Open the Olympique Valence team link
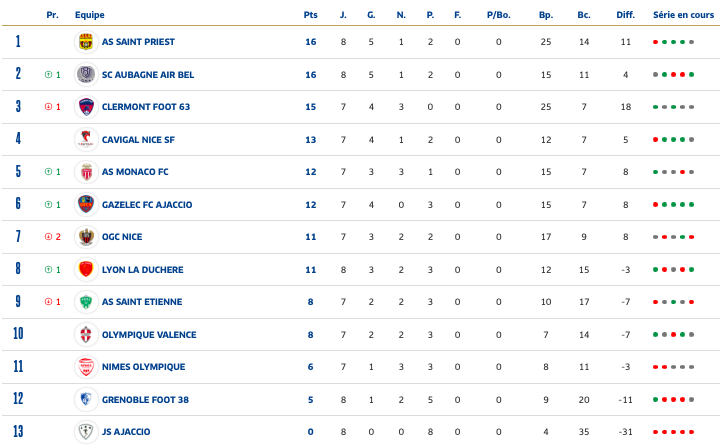 149,335
